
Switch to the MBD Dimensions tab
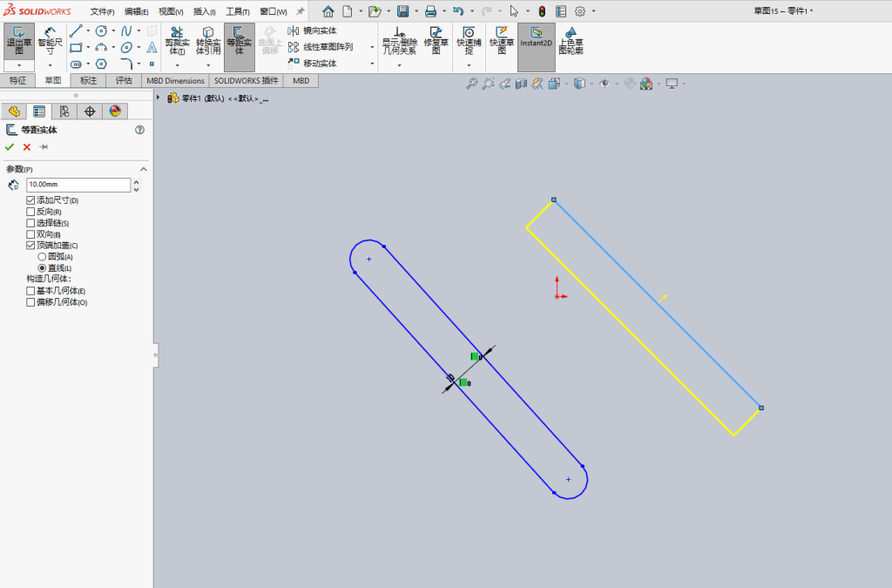tap(175, 81)
